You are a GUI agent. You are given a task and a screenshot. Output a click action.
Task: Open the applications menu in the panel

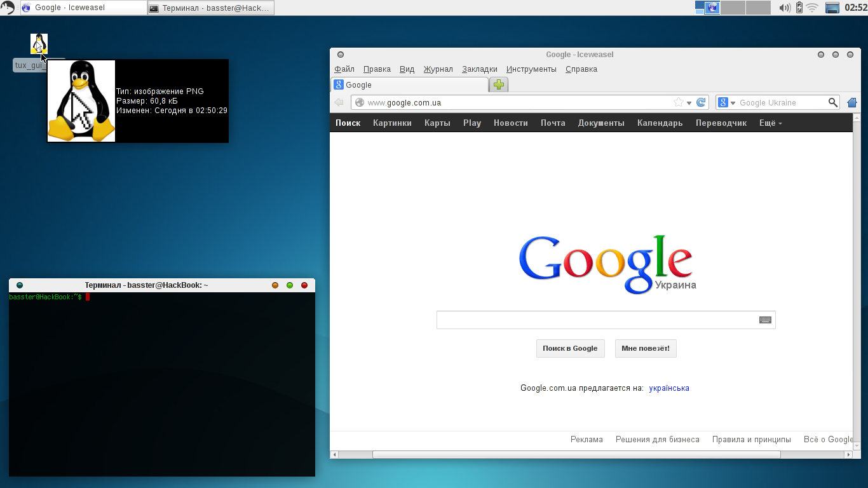click(8, 8)
